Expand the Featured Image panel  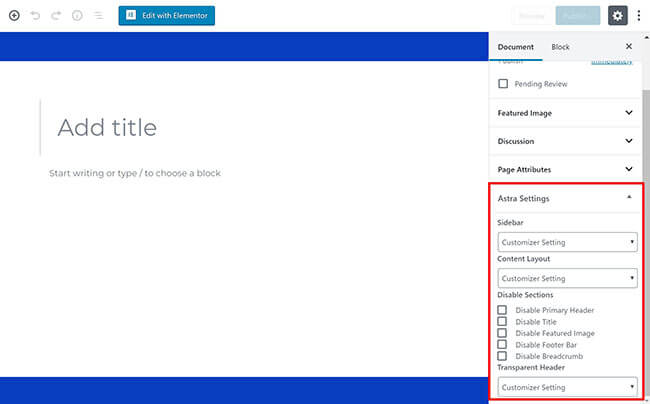565,113
